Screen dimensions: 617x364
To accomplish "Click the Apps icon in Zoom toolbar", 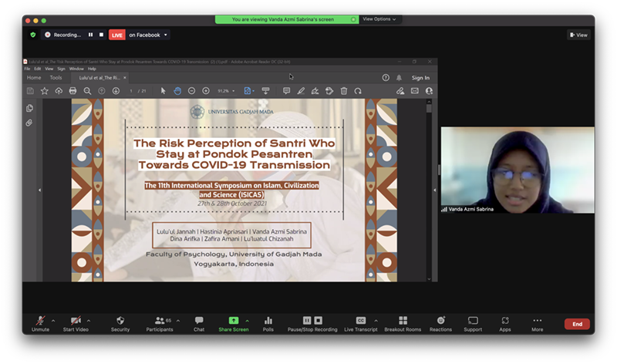I will click(505, 321).
